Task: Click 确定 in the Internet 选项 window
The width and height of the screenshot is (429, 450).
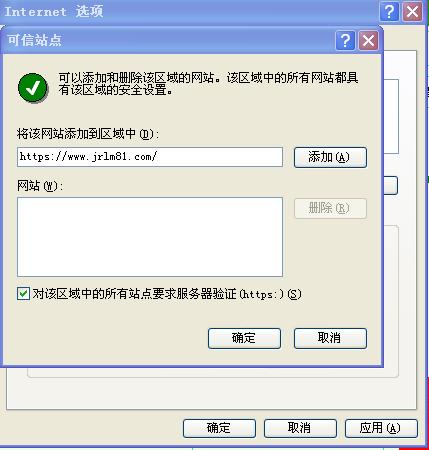Action: [x=219, y=428]
